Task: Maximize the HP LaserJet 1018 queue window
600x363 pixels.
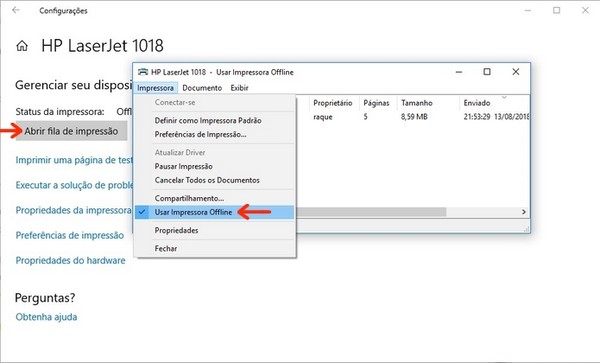Action: [487, 72]
